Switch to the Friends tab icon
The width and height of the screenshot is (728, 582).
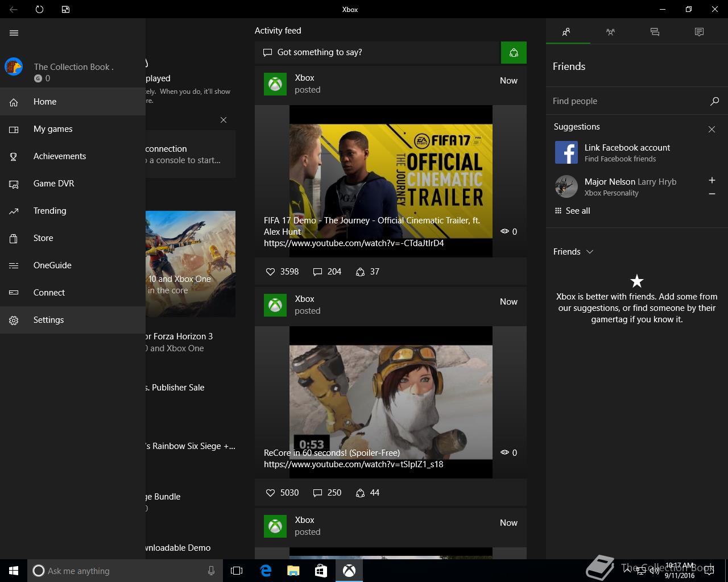click(x=566, y=32)
